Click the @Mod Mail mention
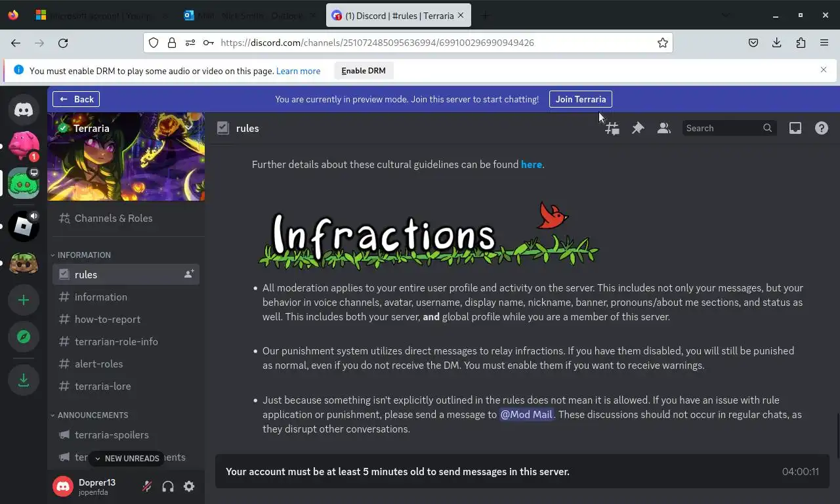The height and width of the screenshot is (504, 840). [527, 415]
